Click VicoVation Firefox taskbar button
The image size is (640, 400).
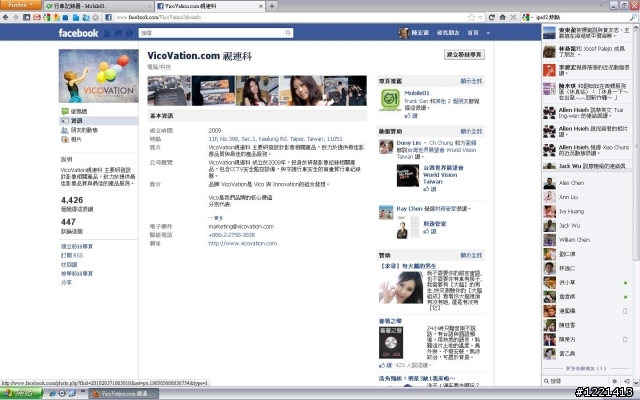click(x=124, y=393)
